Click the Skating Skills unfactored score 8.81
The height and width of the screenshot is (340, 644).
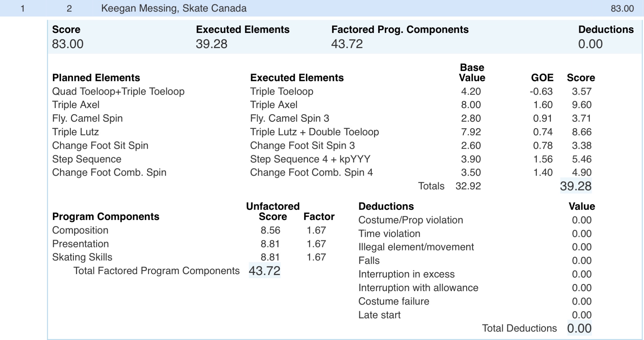click(x=270, y=257)
